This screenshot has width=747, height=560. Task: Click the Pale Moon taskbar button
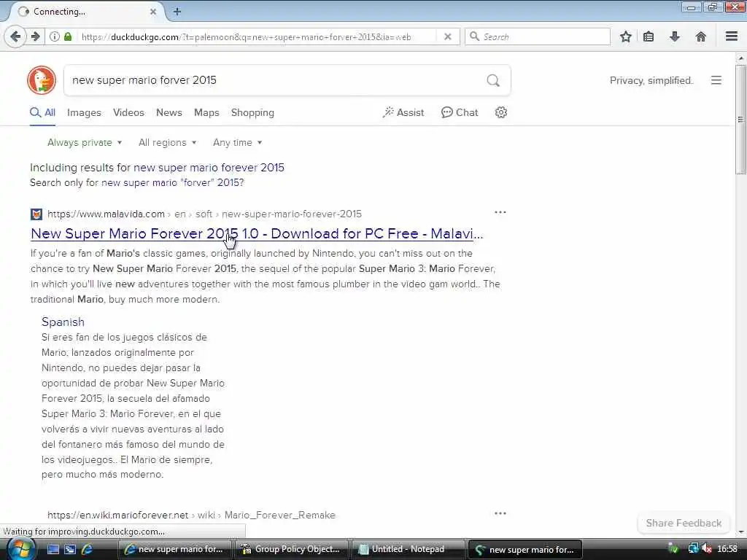[525, 549]
